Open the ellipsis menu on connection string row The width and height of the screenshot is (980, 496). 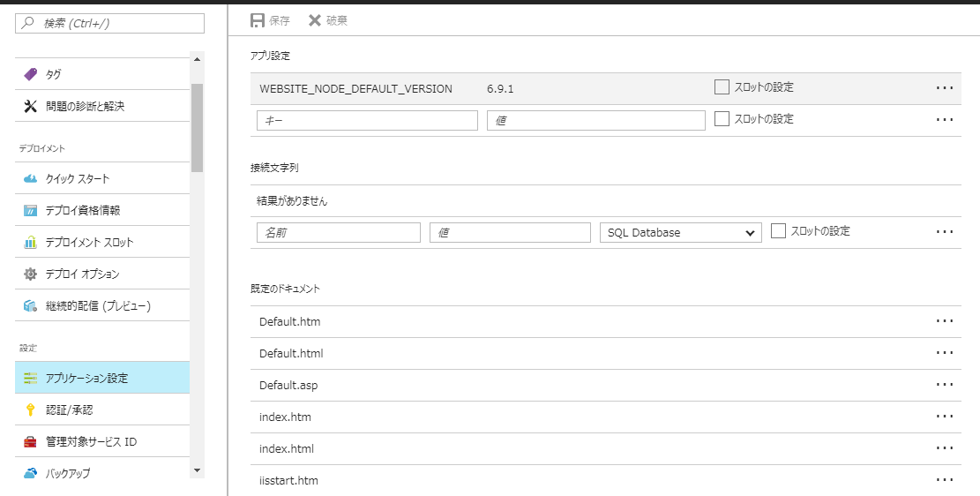(945, 232)
